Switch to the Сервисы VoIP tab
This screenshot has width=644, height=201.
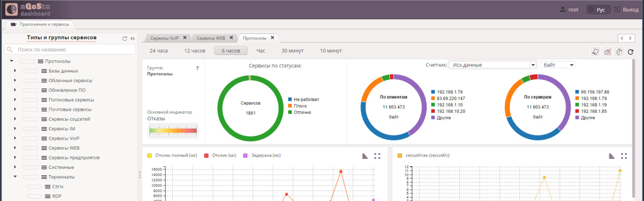tap(165, 38)
